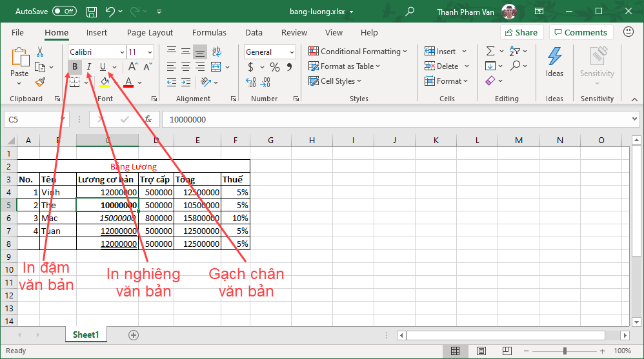
Task: Decrease font size with small A icon
Action: pyautogui.click(x=147, y=66)
